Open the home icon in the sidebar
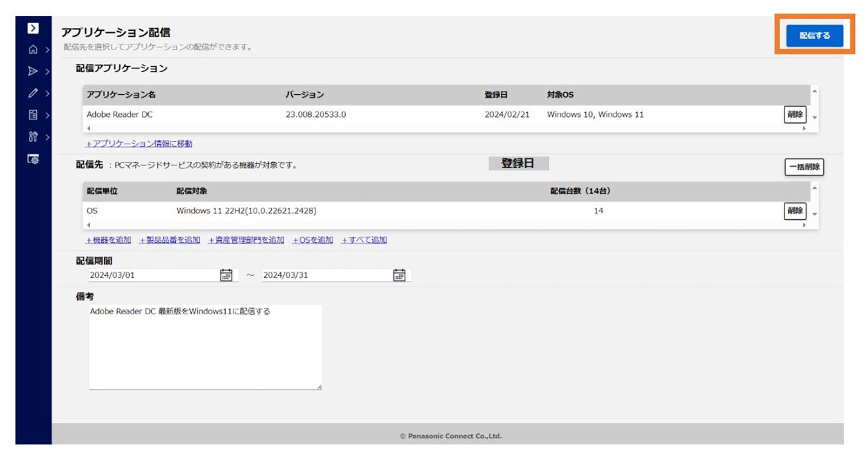The height and width of the screenshot is (460, 868). pyautogui.click(x=33, y=49)
